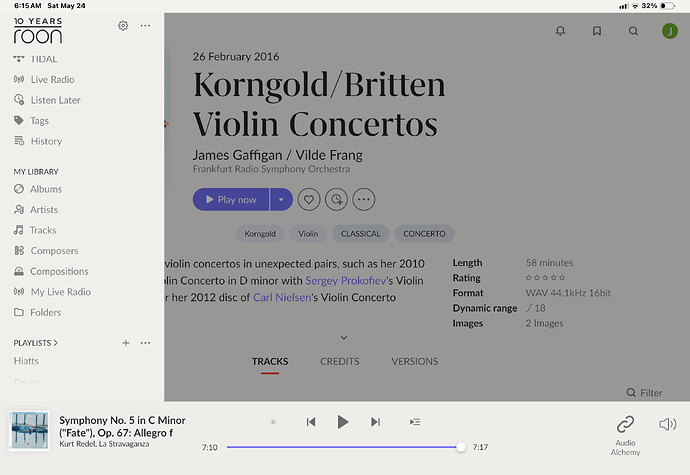Viewport: 690px width, 475px height.
Task: Skip to next track
Action: pyautogui.click(x=375, y=422)
